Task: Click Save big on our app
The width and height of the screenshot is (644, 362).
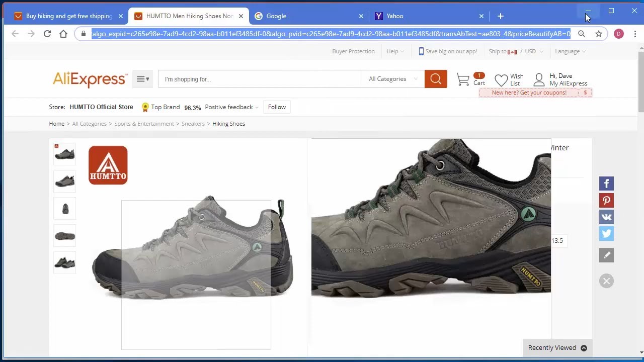Action: point(448,51)
